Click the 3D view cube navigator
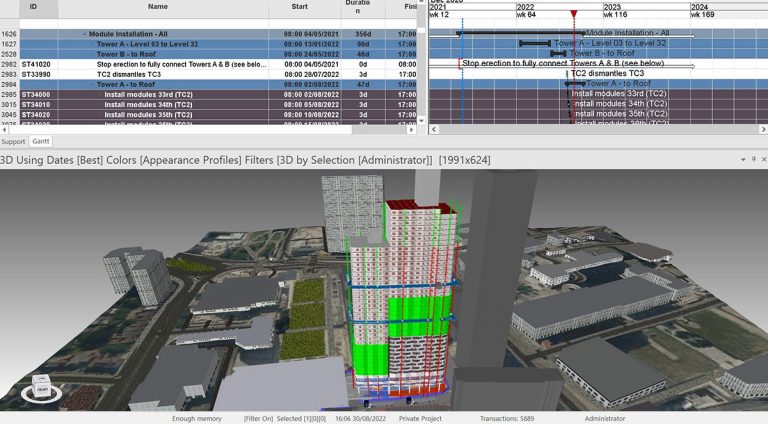This screenshot has width=768, height=424. [42, 388]
